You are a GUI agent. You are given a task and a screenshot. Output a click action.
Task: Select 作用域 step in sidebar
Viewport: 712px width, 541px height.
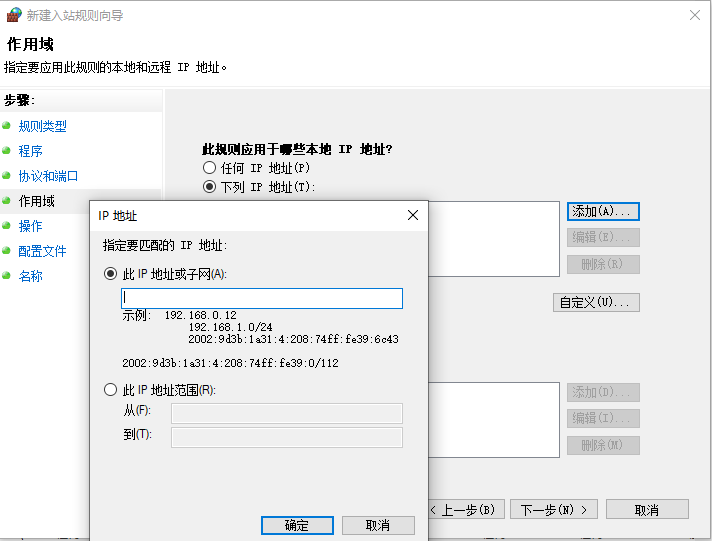coord(36,201)
